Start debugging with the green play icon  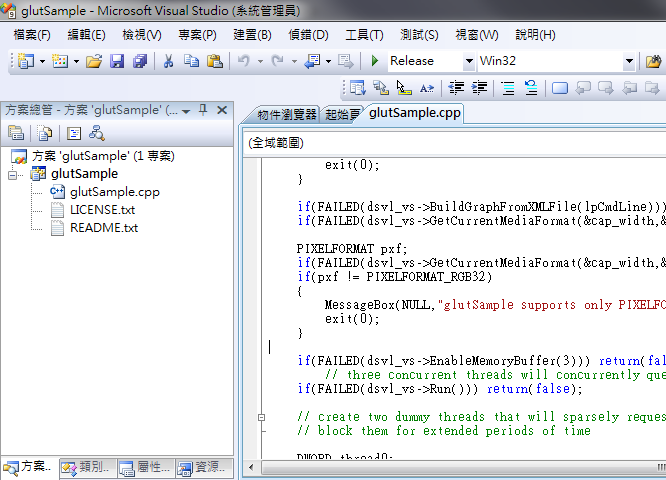(x=375, y=61)
